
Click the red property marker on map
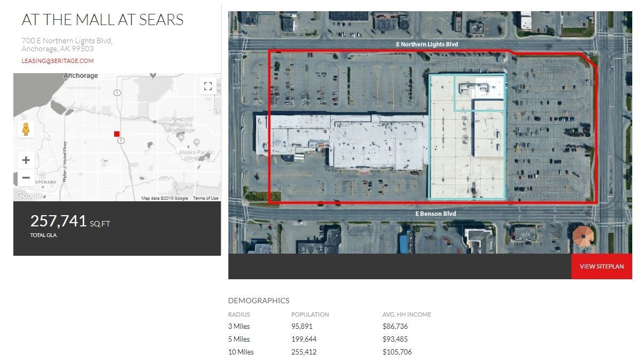(x=116, y=134)
